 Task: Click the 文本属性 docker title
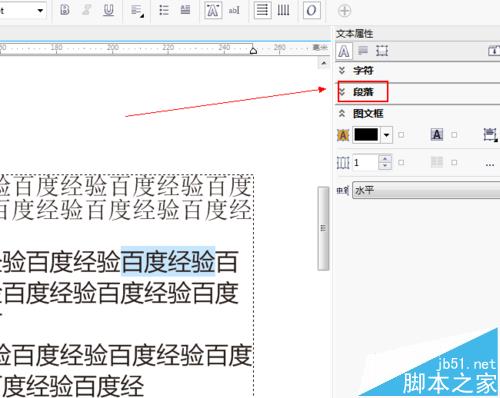[354, 34]
